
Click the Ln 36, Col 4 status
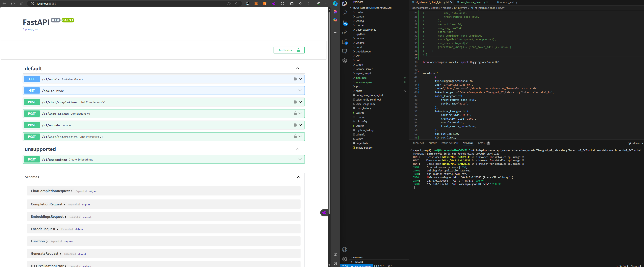622,265
